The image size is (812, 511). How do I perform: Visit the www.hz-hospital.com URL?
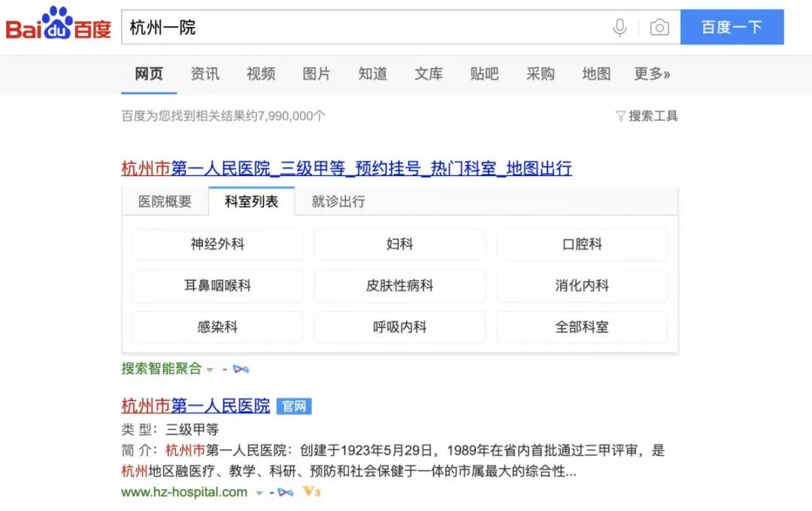click(184, 492)
